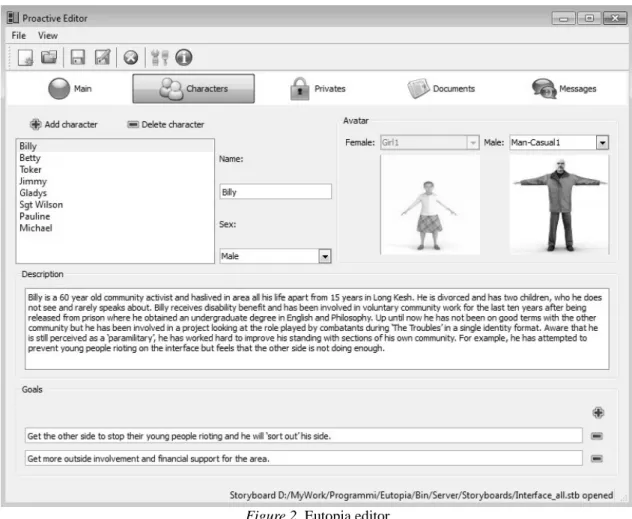Select Billy in the character list
The height and width of the screenshot is (519, 632).
(x=115, y=146)
